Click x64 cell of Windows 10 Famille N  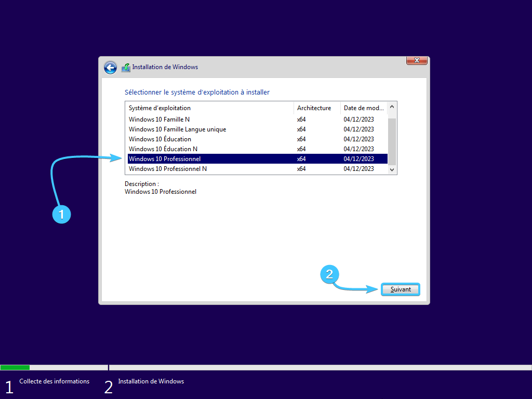[301, 119]
